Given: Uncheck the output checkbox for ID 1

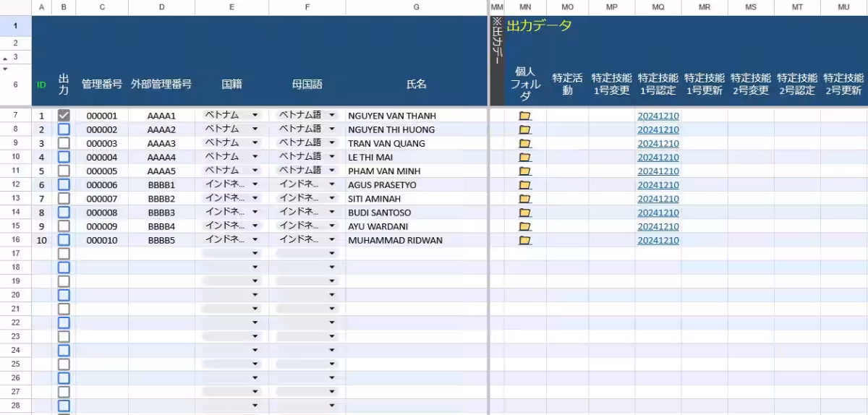Looking at the screenshot, I should (x=64, y=116).
